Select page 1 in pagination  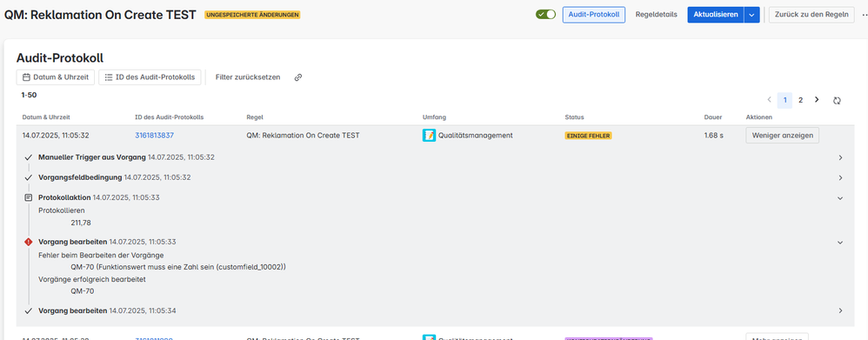[785, 100]
